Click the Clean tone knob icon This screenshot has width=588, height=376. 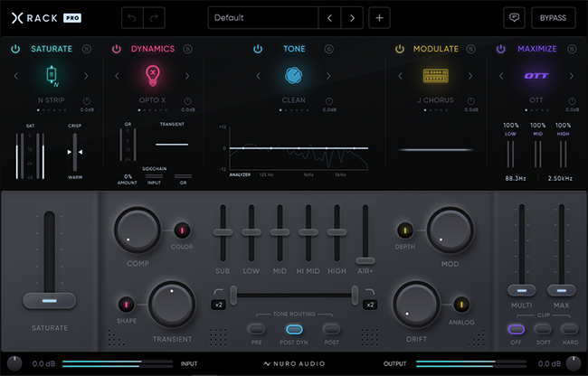click(293, 75)
